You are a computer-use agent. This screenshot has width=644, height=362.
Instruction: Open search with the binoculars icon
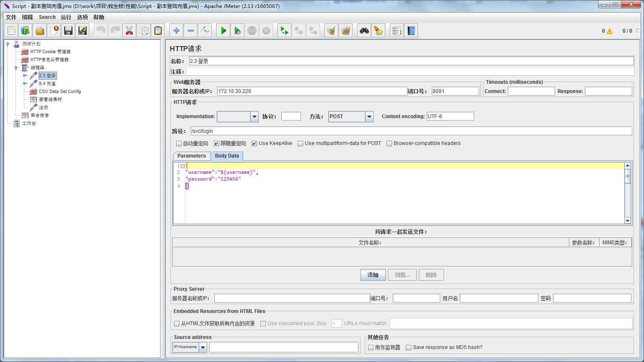364,31
